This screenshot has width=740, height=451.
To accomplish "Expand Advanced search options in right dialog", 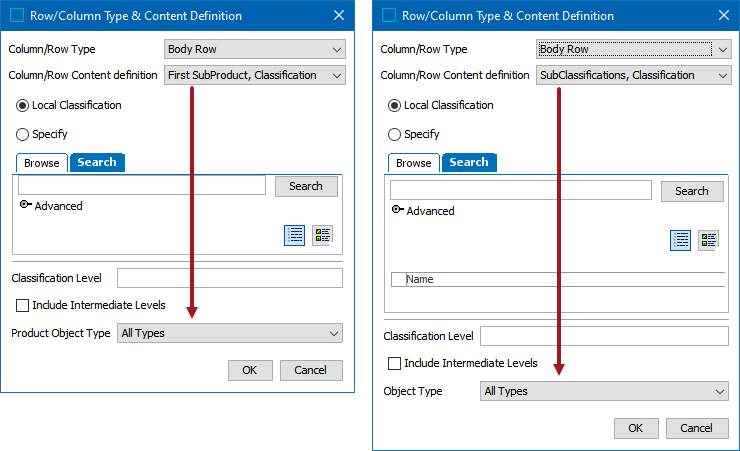I will [x=423, y=211].
